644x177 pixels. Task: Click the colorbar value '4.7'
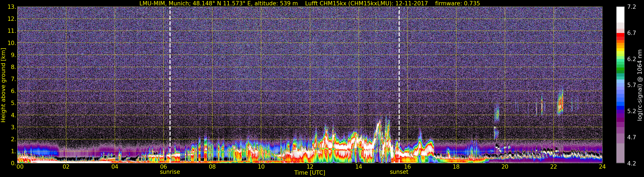click(x=632, y=137)
